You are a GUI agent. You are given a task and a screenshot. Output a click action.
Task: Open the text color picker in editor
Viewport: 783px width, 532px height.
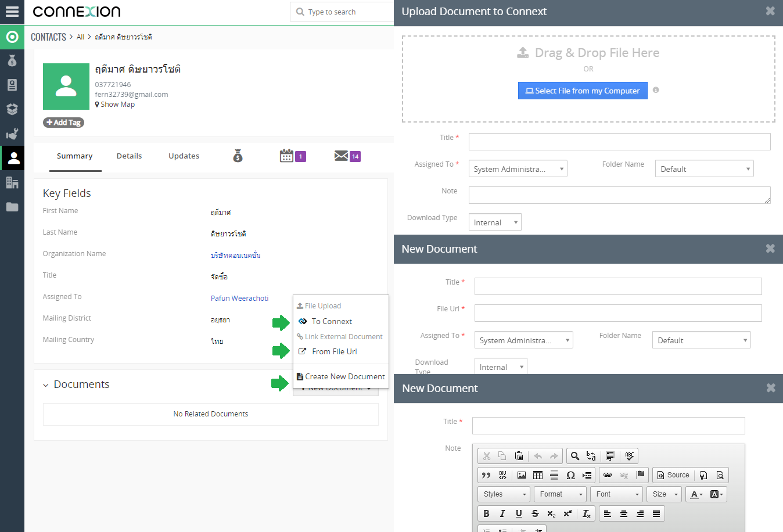tap(696, 494)
